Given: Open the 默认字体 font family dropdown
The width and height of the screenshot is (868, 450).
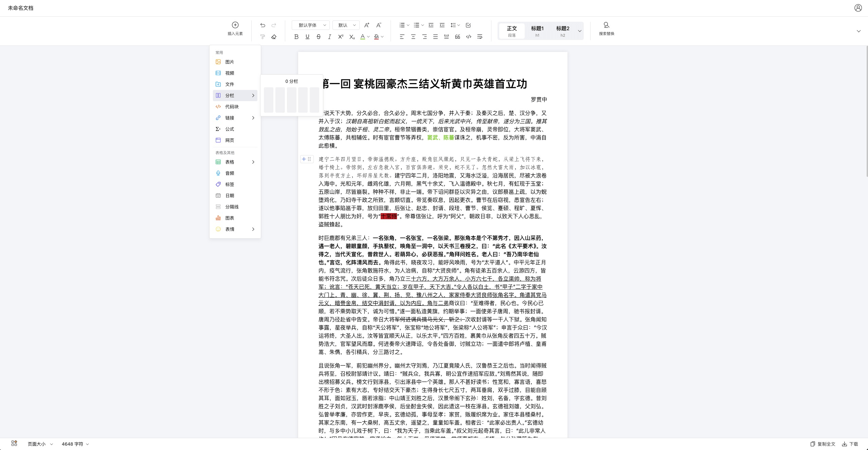Looking at the screenshot, I should pyautogui.click(x=310, y=25).
